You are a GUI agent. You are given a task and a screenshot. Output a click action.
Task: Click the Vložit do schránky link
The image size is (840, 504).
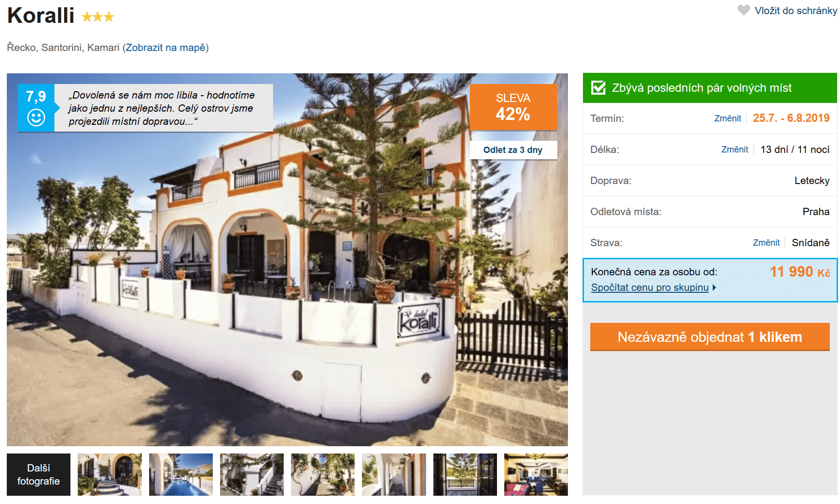pos(796,11)
